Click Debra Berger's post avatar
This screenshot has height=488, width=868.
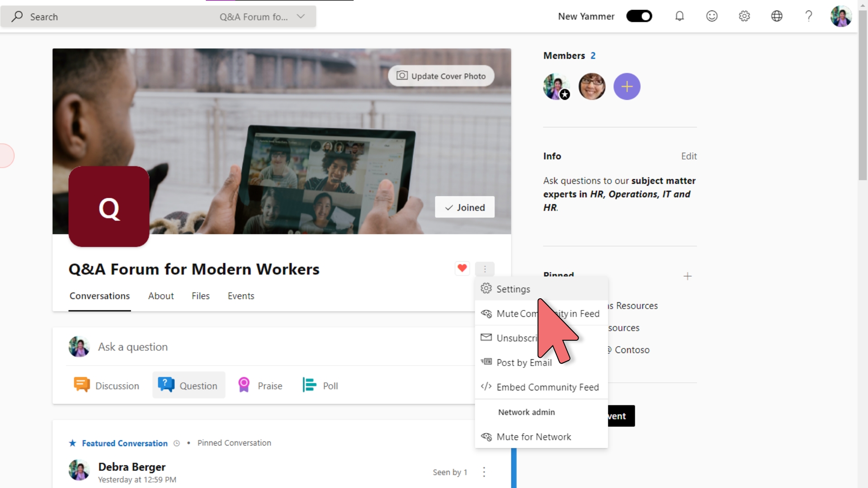click(x=79, y=470)
